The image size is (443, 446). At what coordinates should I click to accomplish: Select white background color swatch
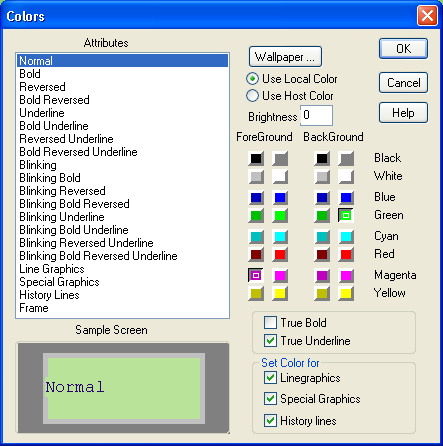pos(346,177)
